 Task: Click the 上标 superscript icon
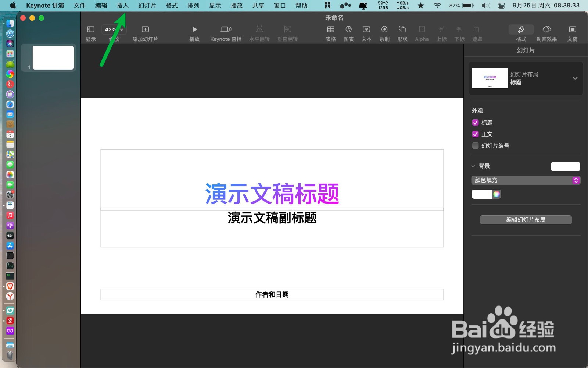[441, 29]
